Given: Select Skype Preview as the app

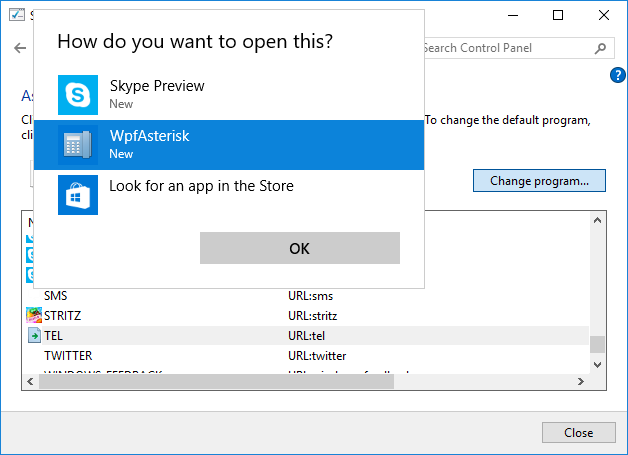Looking at the screenshot, I should [229, 95].
